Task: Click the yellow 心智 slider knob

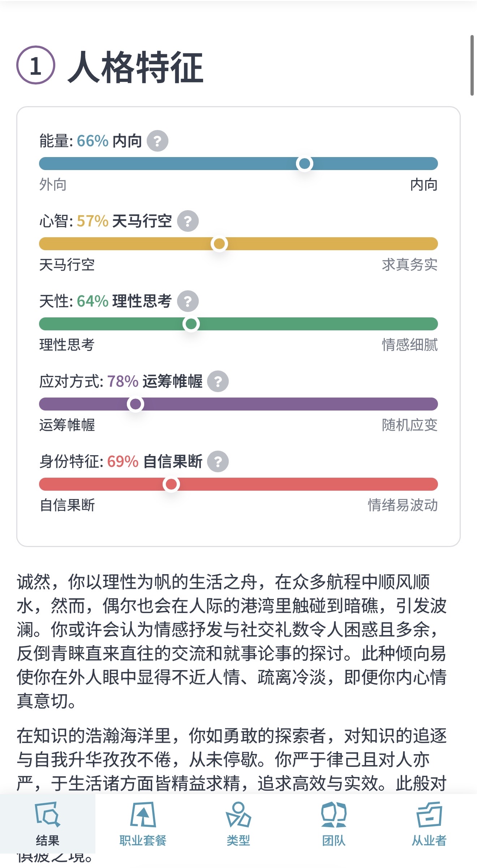Action: pos(219,244)
